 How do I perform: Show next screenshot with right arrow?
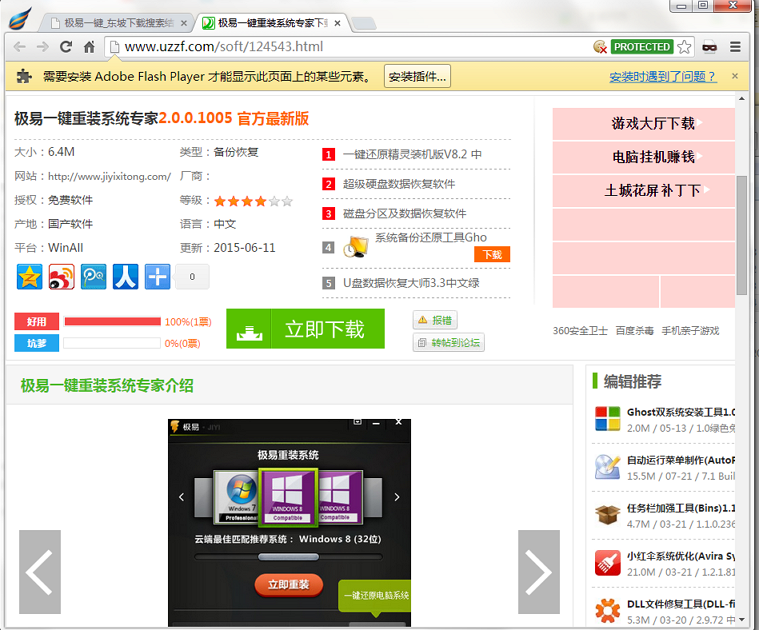539,572
